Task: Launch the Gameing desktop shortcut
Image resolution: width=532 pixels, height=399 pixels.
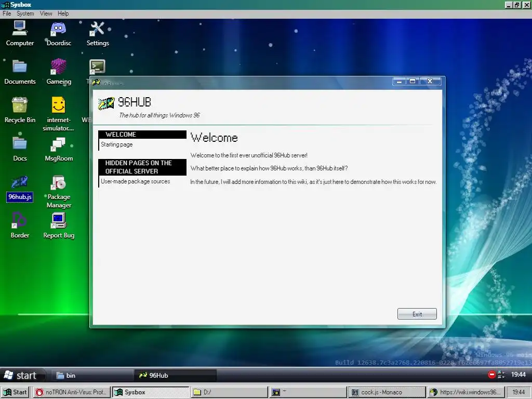Action: [x=59, y=72]
